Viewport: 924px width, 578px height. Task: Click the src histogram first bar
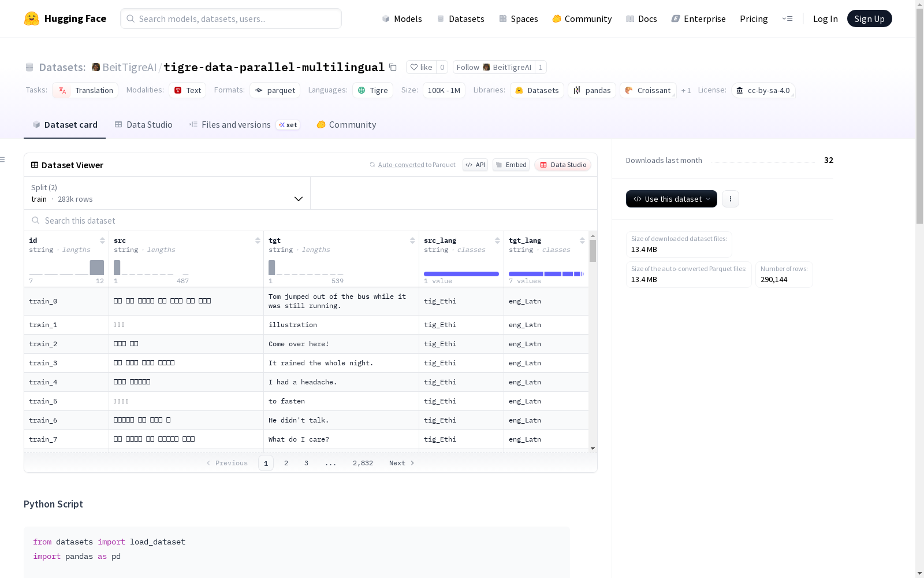point(117,268)
